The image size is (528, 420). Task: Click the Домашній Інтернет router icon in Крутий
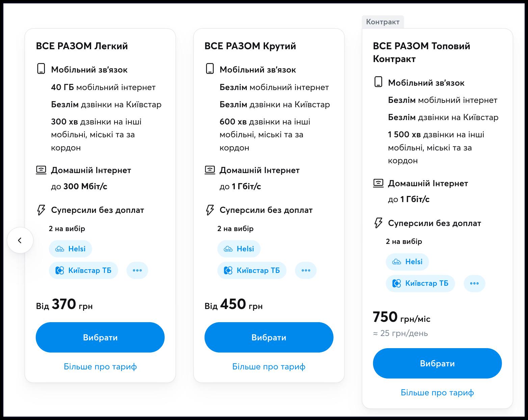click(210, 170)
